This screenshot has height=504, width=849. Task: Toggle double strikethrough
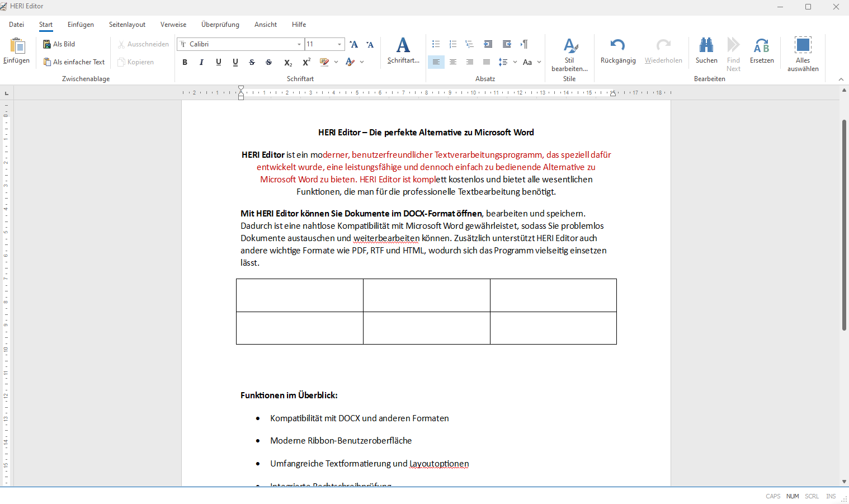tap(268, 62)
